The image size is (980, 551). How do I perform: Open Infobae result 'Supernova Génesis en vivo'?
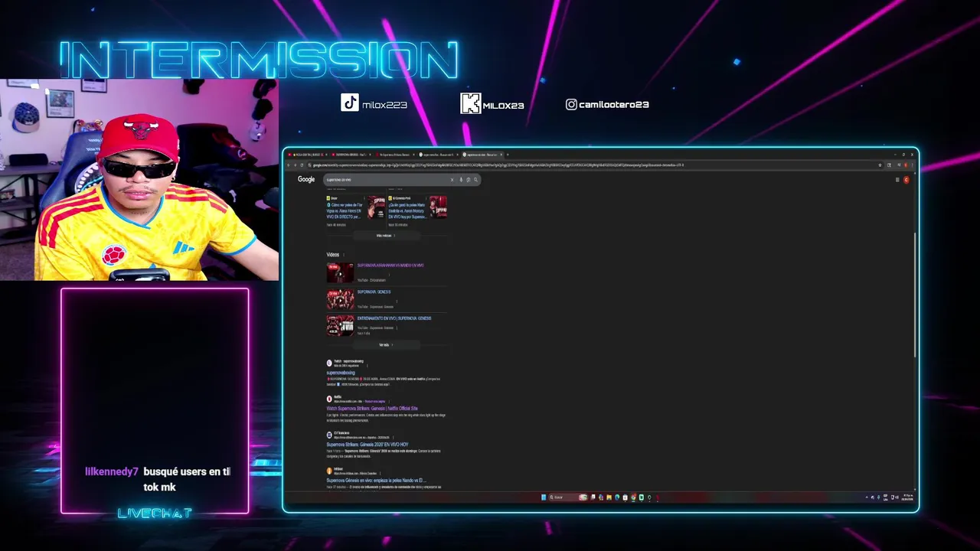(x=376, y=481)
